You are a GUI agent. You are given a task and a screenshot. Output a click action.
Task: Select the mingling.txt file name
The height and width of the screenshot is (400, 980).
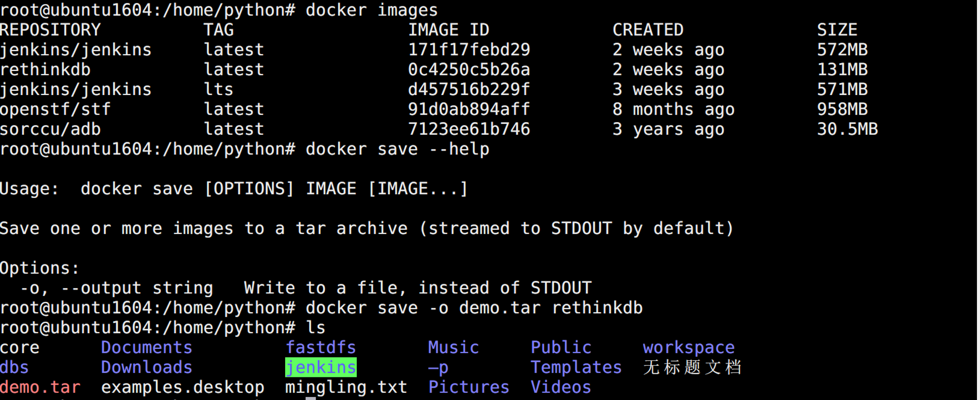coord(346,387)
